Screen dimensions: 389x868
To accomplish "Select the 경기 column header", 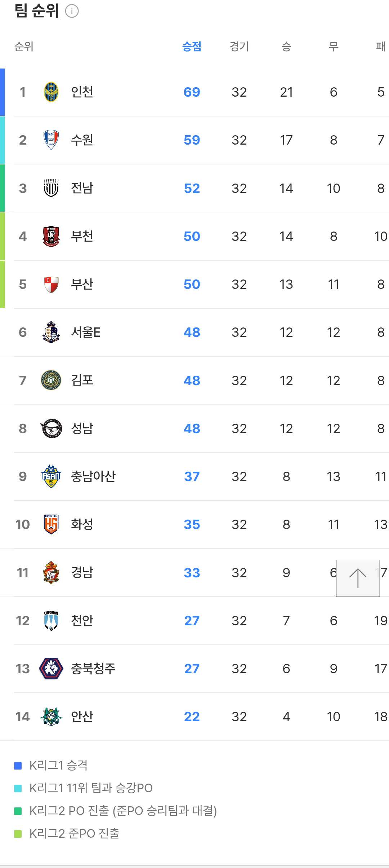I will pos(239,47).
